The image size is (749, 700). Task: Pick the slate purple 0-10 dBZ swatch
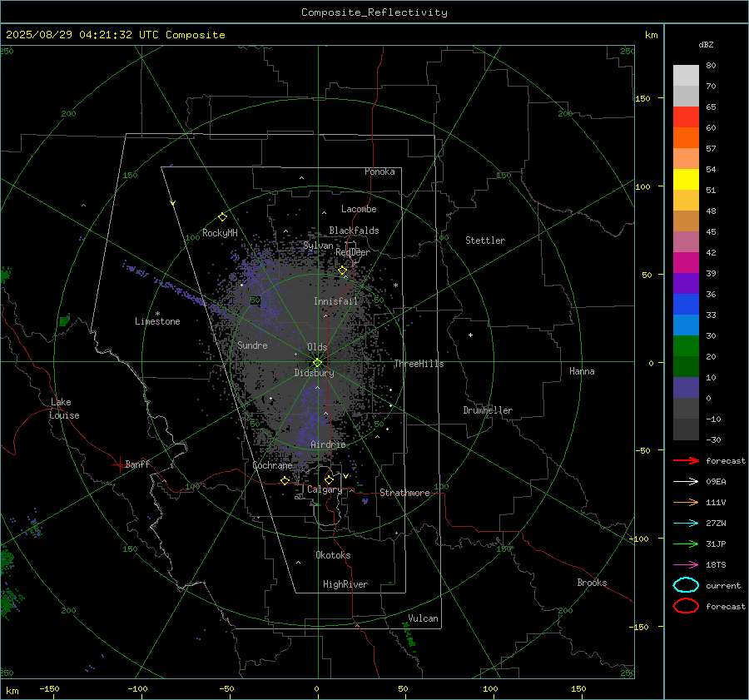pyautogui.click(x=686, y=388)
